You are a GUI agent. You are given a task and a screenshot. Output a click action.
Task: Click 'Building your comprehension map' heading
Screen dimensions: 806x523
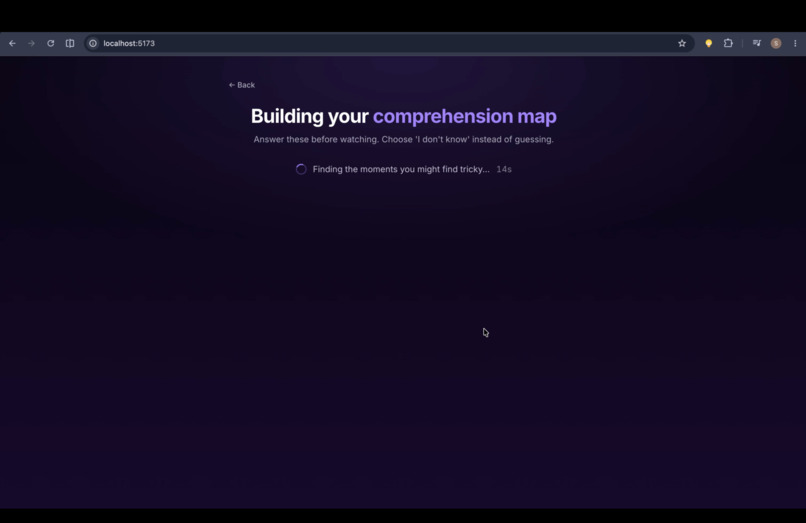pyautogui.click(x=404, y=117)
